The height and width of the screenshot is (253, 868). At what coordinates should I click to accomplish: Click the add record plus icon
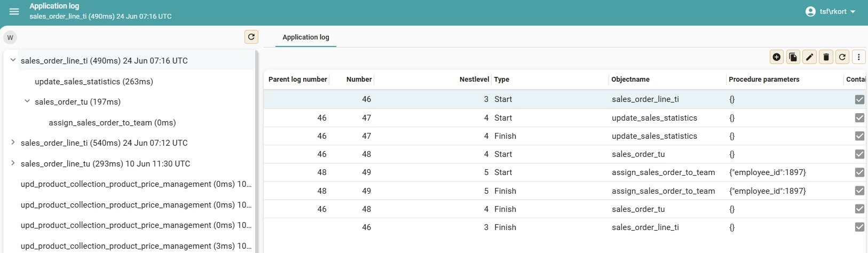[777, 57]
